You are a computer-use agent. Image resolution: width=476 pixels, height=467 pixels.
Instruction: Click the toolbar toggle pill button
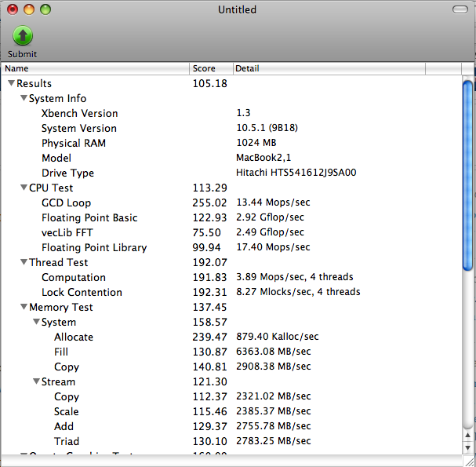pyautogui.click(x=460, y=9)
